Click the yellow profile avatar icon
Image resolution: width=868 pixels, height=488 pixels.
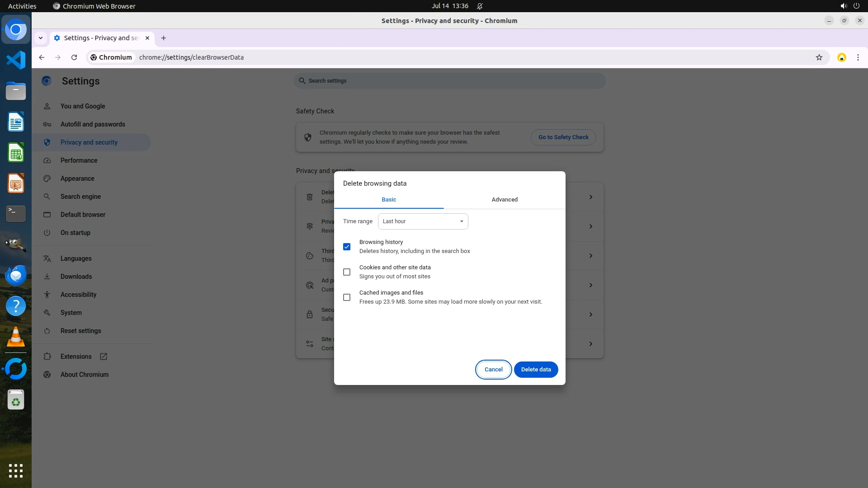point(841,57)
